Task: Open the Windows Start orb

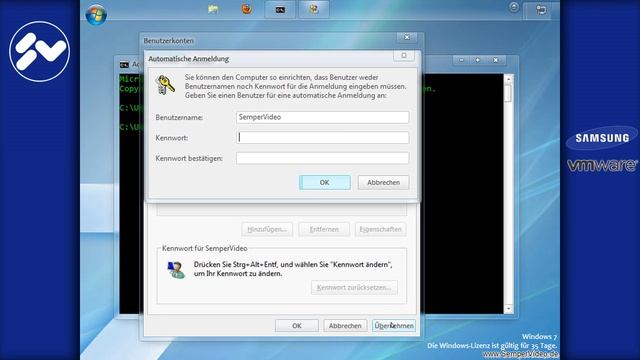Action: pyautogui.click(x=96, y=14)
